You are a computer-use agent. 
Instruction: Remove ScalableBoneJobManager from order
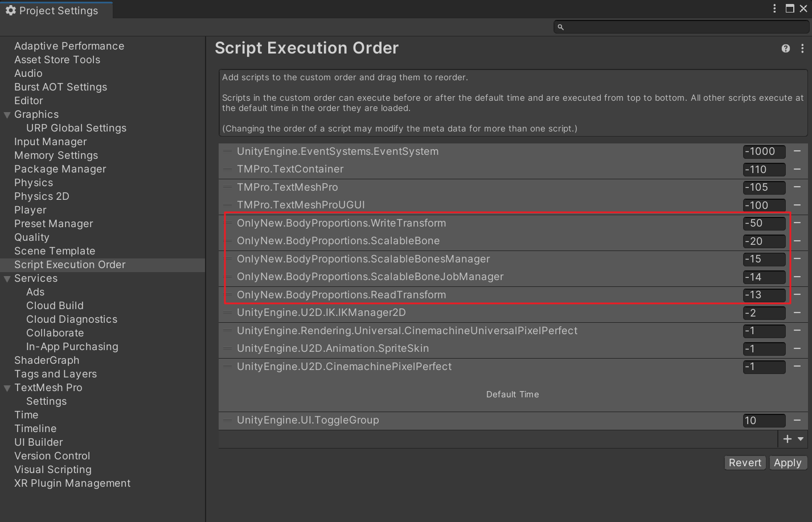[797, 277]
